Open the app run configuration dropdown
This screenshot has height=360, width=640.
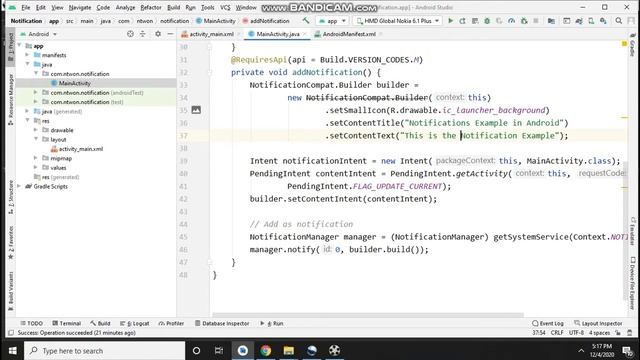[x=333, y=21]
